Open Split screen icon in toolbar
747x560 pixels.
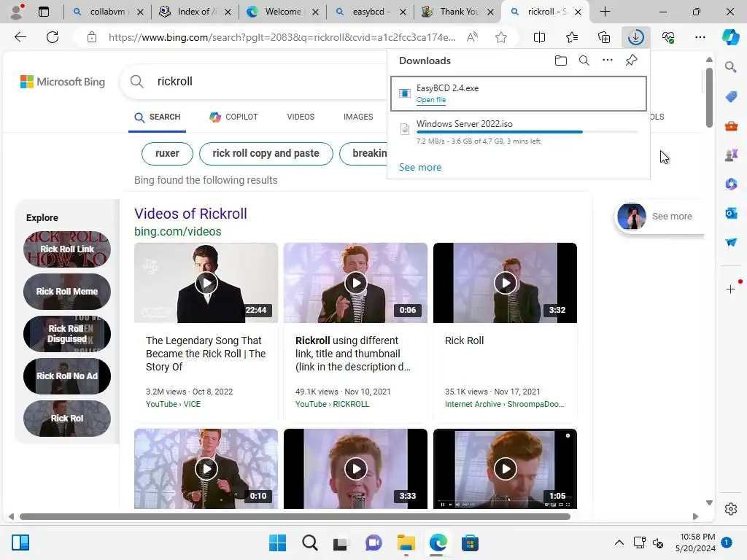coord(539,37)
